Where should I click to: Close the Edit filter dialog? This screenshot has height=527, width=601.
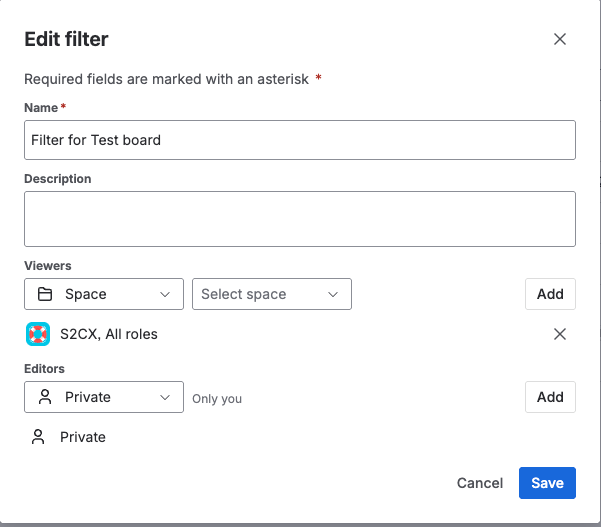[560, 40]
